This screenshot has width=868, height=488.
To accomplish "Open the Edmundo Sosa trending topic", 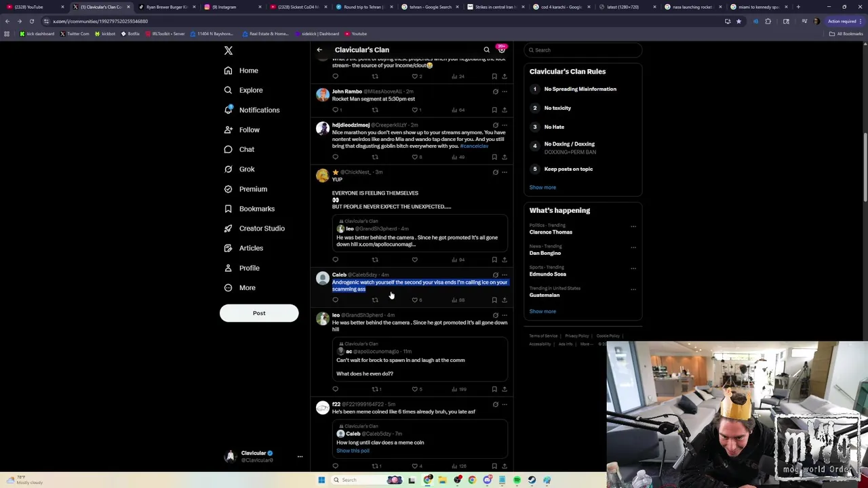I will (x=548, y=274).
